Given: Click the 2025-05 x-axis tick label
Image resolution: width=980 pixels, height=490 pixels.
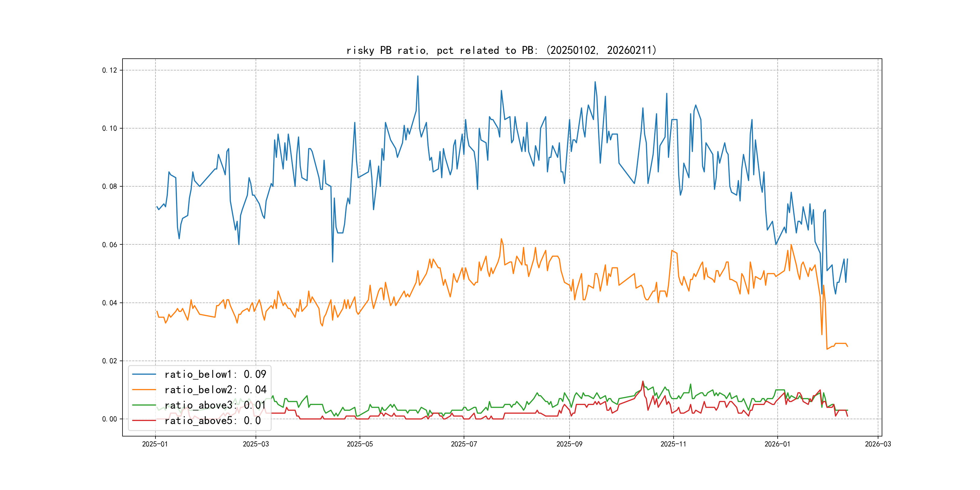Looking at the screenshot, I should pos(360,444).
